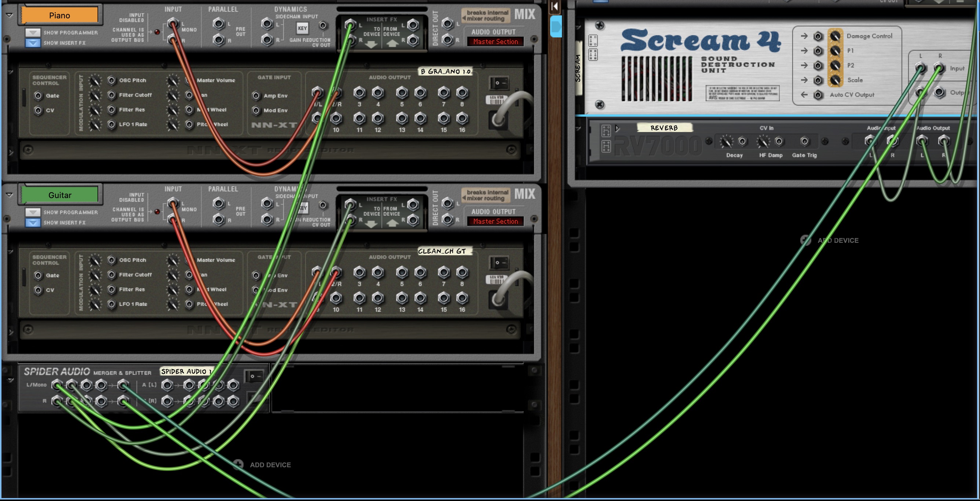Toggle Show Insert FX on Guitar channel

coord(33,223)
